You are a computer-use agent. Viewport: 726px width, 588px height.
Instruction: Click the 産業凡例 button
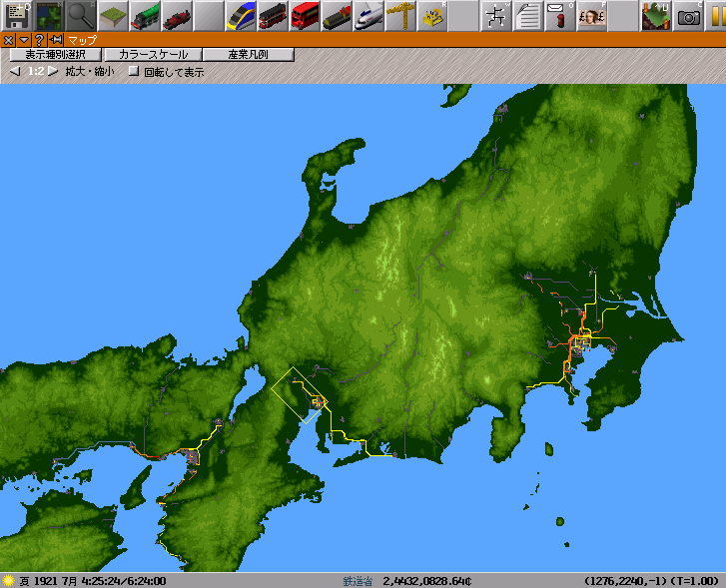pos(249,55)
